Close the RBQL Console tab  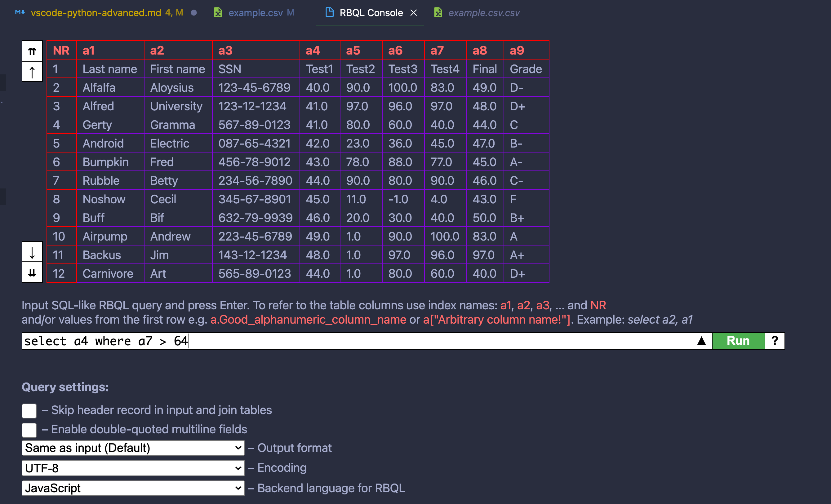414,13
